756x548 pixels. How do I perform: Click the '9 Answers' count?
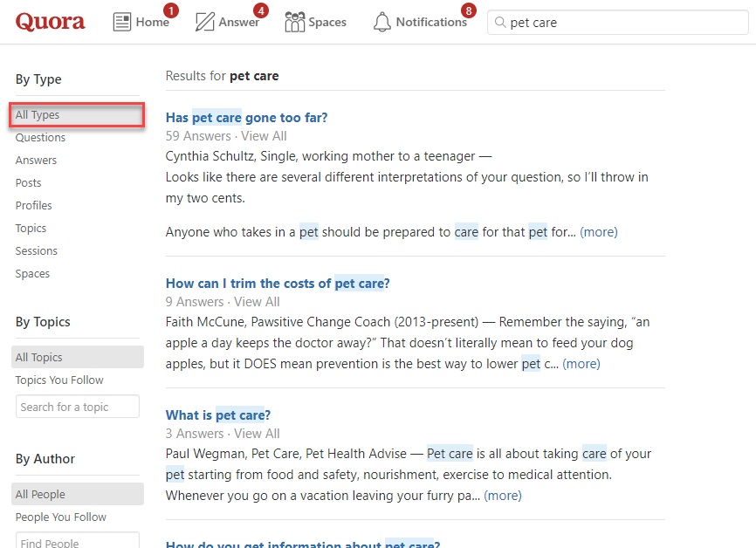195,302
